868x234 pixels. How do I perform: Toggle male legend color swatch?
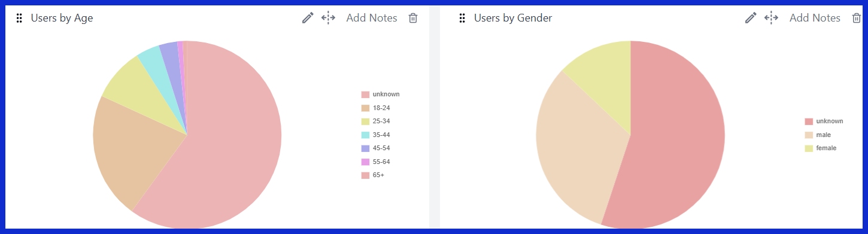pyautogui.click(x=809, y=135)
